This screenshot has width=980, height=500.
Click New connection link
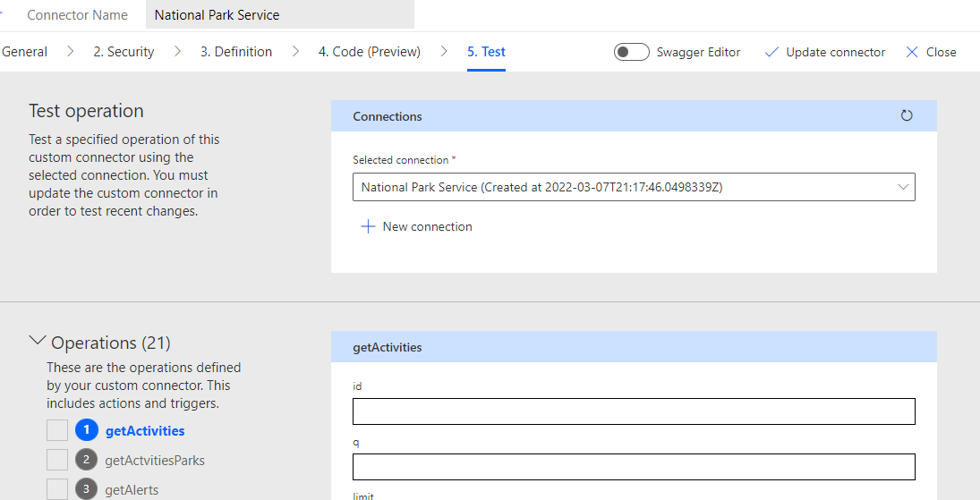tap(428, 226)
